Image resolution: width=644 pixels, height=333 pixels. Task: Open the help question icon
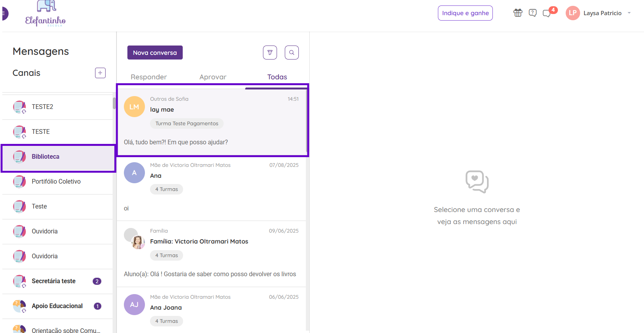(x=533, y=13)
